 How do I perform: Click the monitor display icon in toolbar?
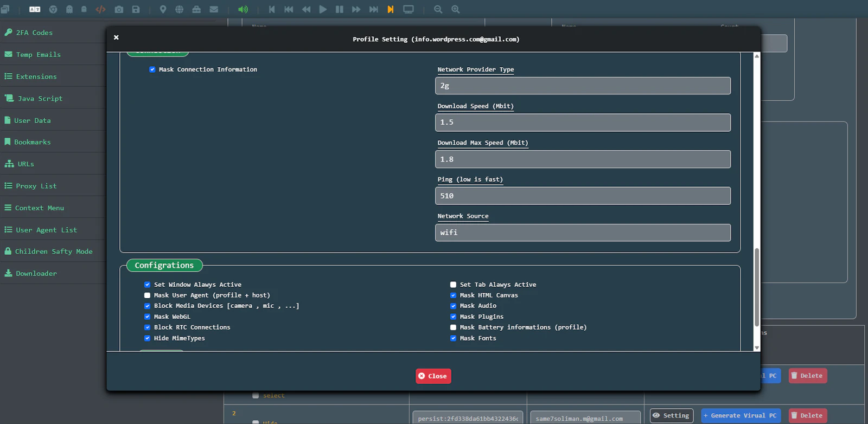[x=409, y=9]
